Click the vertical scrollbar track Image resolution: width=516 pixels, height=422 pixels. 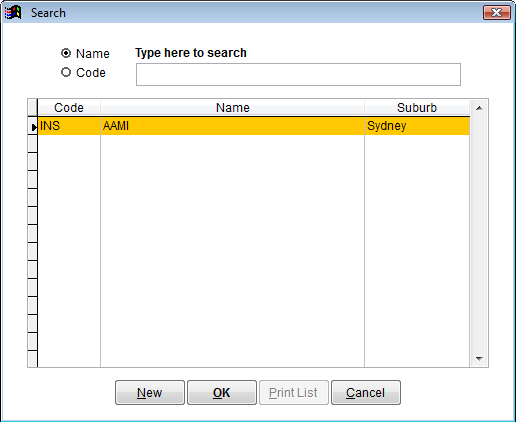coord(479,233)
